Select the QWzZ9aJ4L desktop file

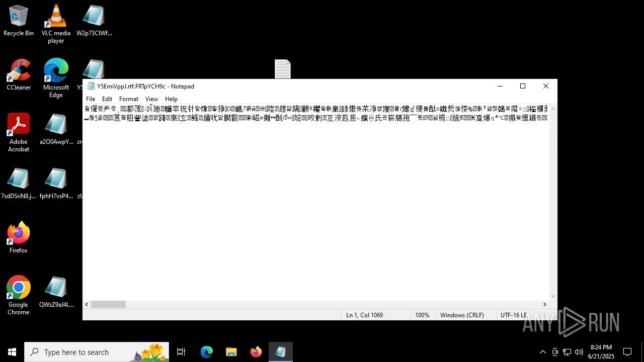56,292
